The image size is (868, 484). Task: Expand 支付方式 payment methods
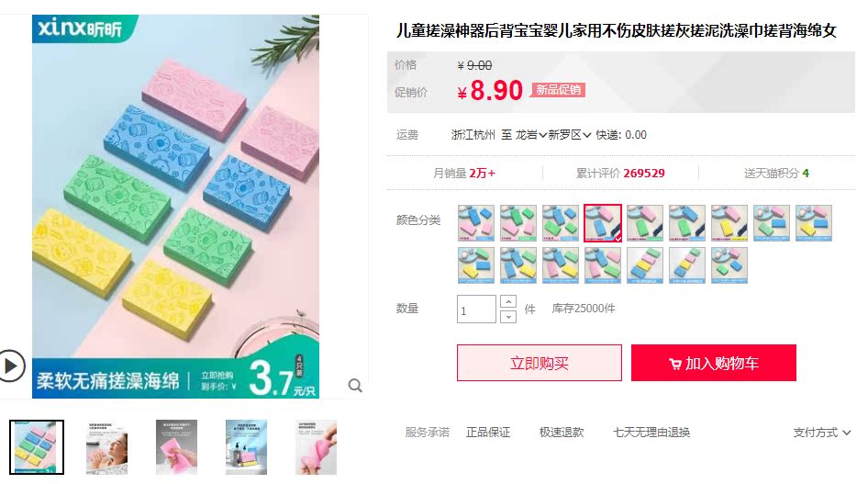click(x=822, y=433)
